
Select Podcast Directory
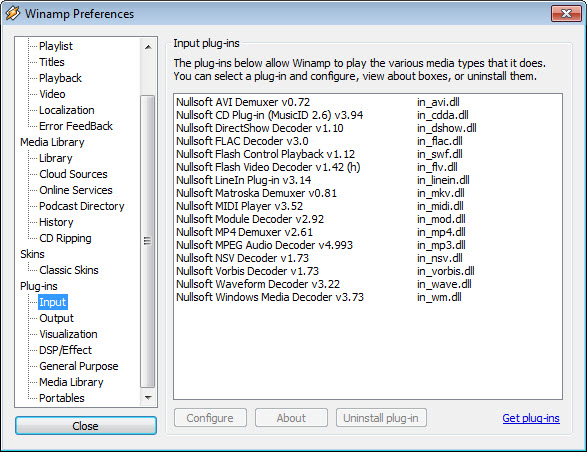point(82,206)
